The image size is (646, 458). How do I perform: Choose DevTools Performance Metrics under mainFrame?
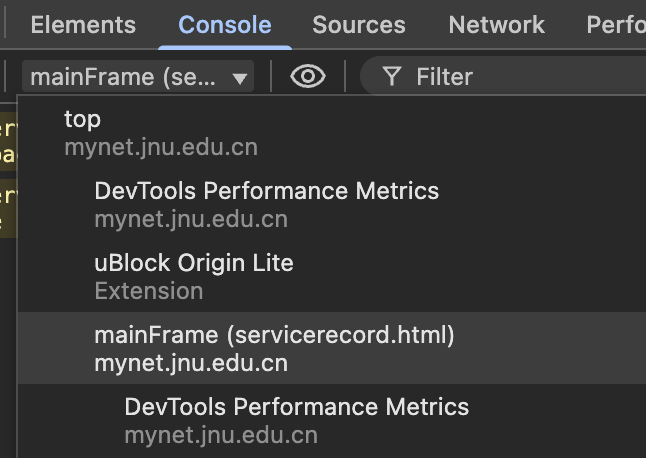pos(296,407)
